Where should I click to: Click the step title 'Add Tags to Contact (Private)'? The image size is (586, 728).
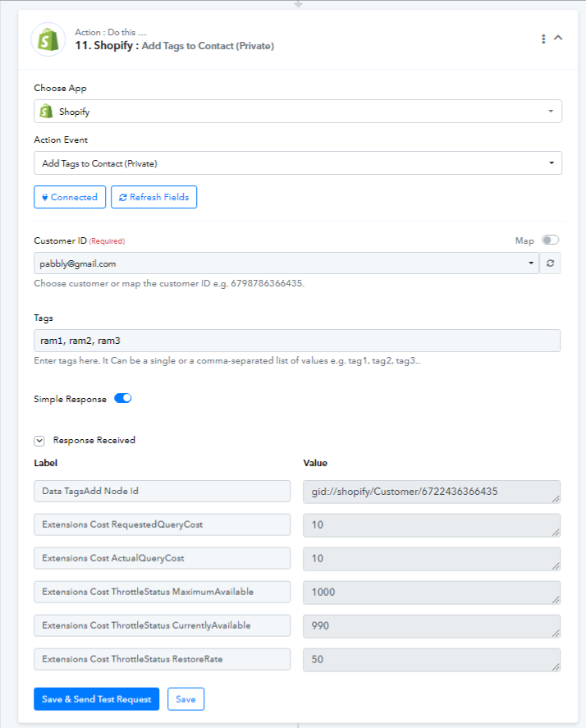coord(208,46)
